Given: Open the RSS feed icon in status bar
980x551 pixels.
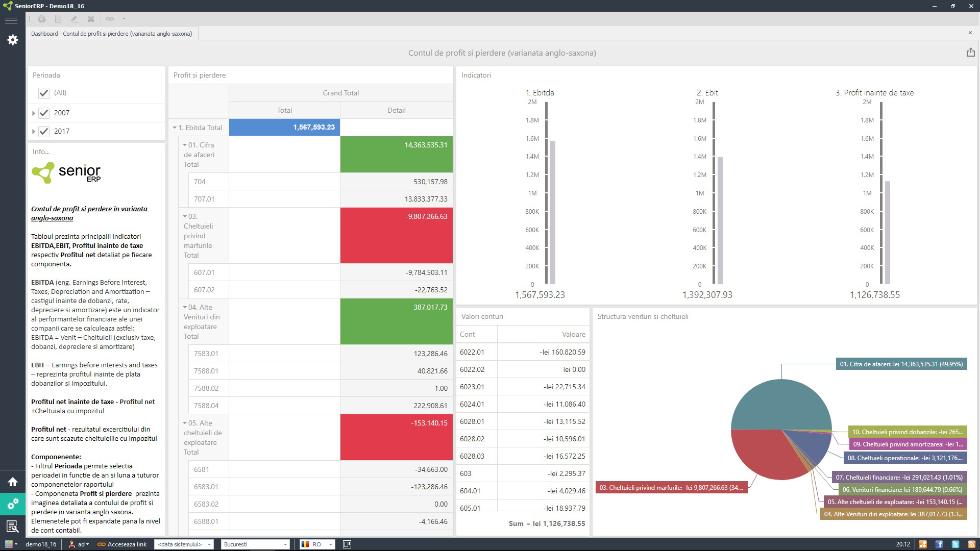Looking at the screenshot, I should pyautogui.click(x=972, y=544).
